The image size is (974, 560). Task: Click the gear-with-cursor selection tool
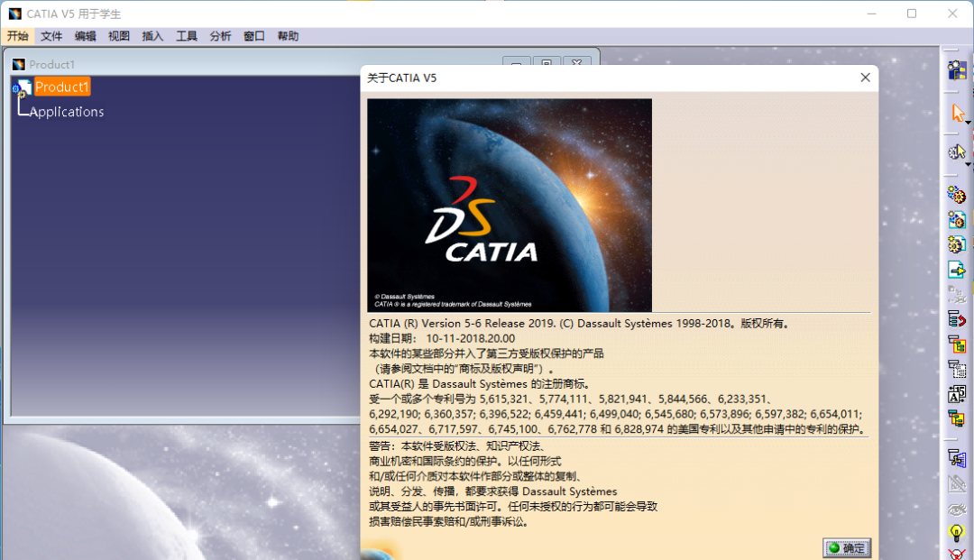pos(957,151)
